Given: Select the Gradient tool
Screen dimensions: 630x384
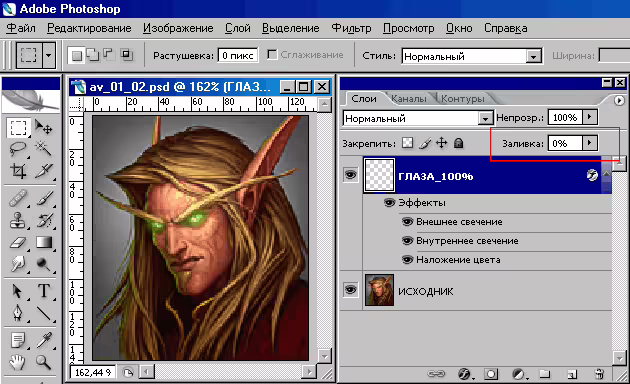Looking at the screenshot, I should click(43, 242).
